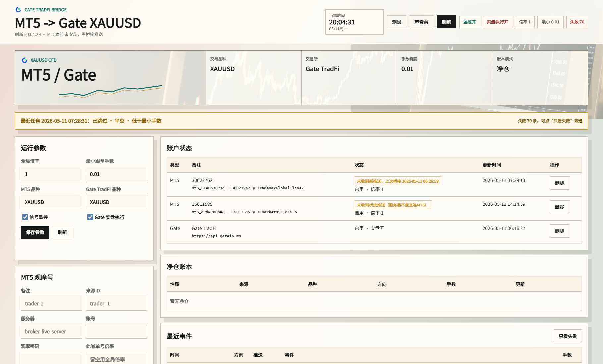The height and width of the screenshot is (364, 603).
Task: Click the 此喊单号倍率 input field
Action: [117, 359]
